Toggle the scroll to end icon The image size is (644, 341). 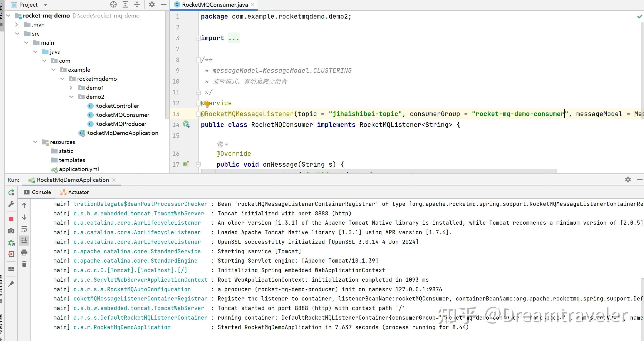coord(24,241)
